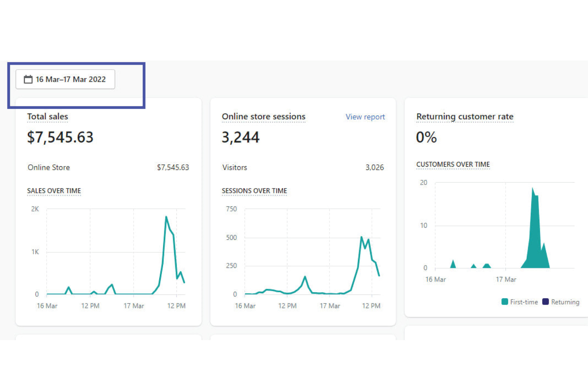Toggle the Returning legend label
The height and width of the screenshot is (392, 588).
tap(565, 302)
